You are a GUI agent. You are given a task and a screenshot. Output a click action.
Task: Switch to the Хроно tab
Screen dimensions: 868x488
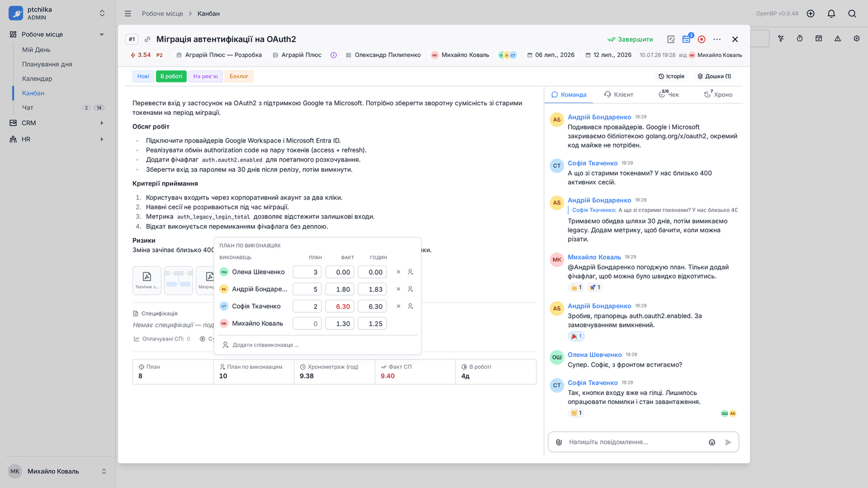click(x=718, y=94)
